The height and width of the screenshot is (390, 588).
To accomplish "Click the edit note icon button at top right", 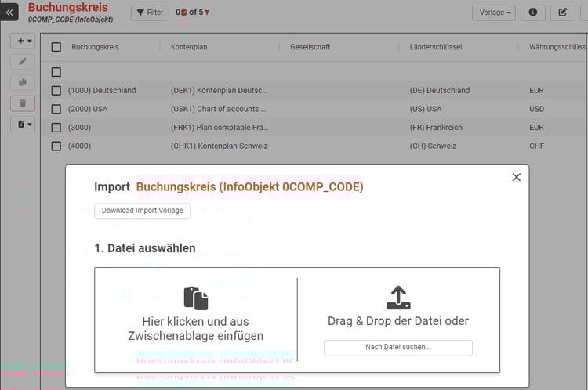I will coord(562,13).
